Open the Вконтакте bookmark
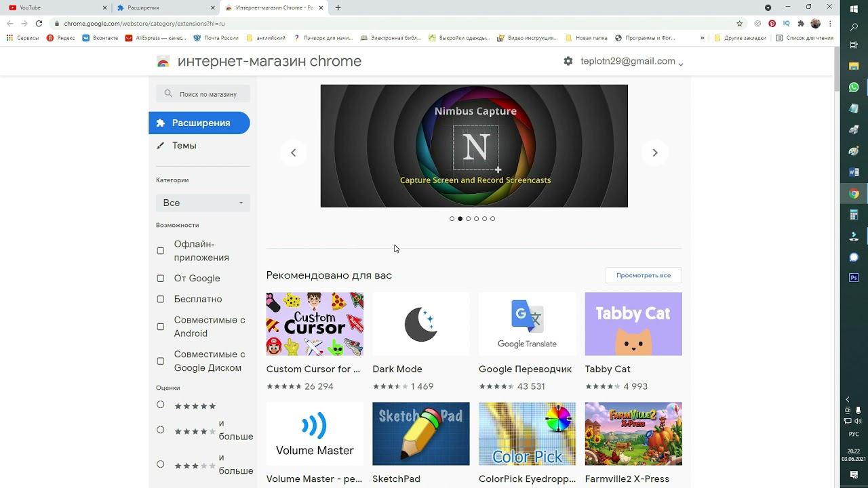Viewport: 868px width, 488px height. (x=100, y=38)
